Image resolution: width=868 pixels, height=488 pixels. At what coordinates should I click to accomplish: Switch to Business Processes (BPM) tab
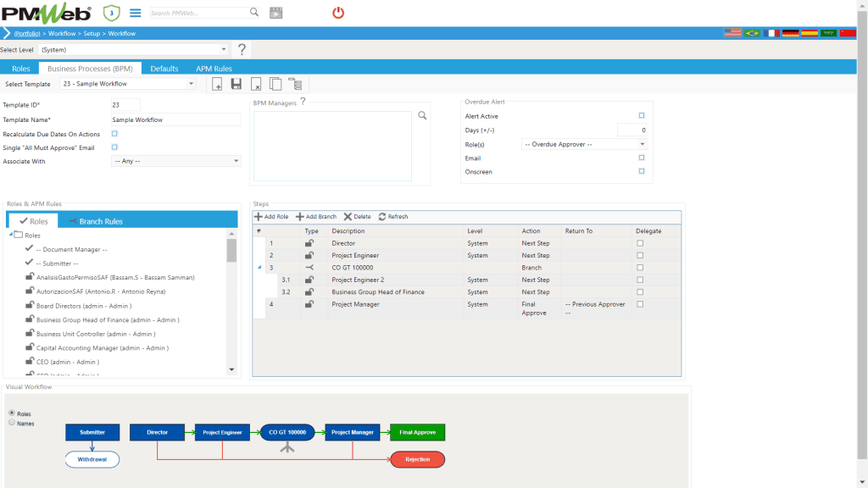pos(90,69)
